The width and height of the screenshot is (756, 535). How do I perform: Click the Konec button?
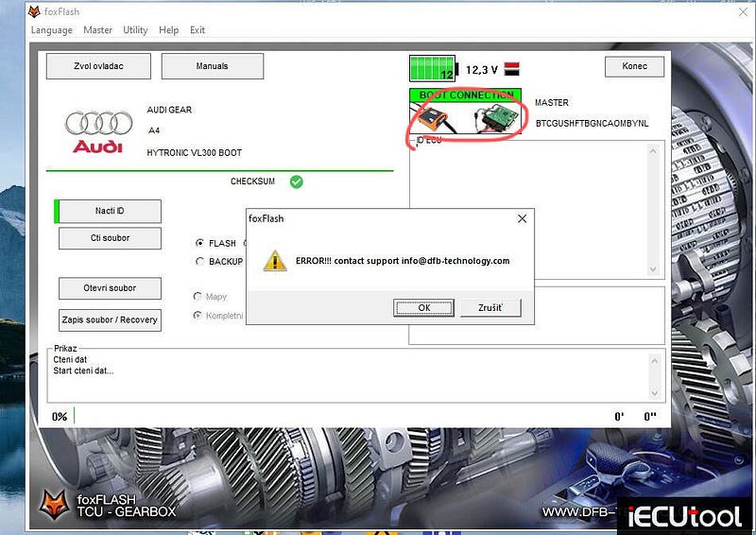[x=634, y=66]
